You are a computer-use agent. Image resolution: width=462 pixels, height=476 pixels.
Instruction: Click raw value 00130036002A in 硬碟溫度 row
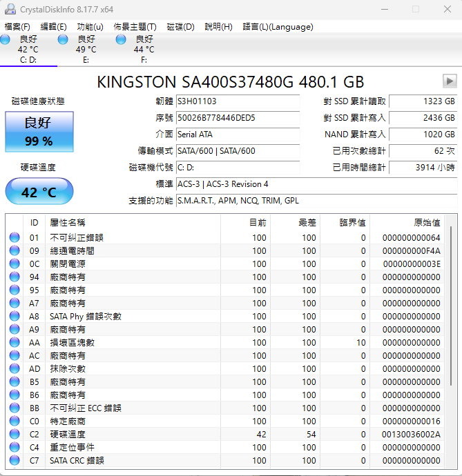click(411, 434)
